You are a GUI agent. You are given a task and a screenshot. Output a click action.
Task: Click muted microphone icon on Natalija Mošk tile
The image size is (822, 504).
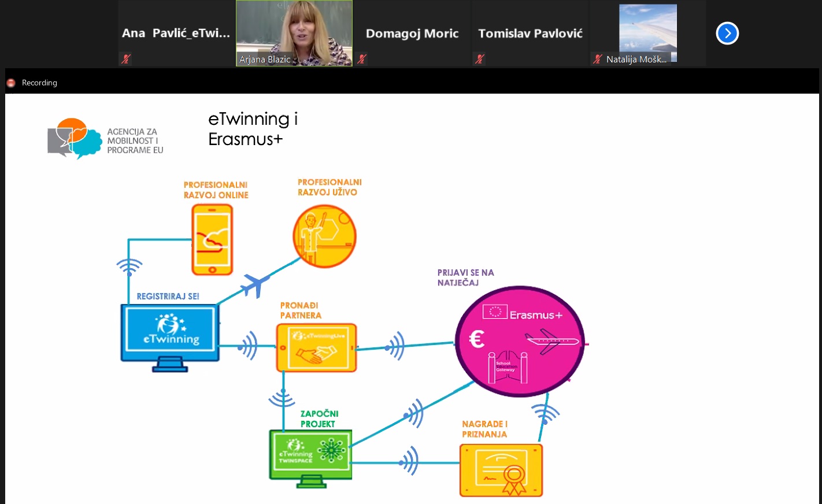598,59
